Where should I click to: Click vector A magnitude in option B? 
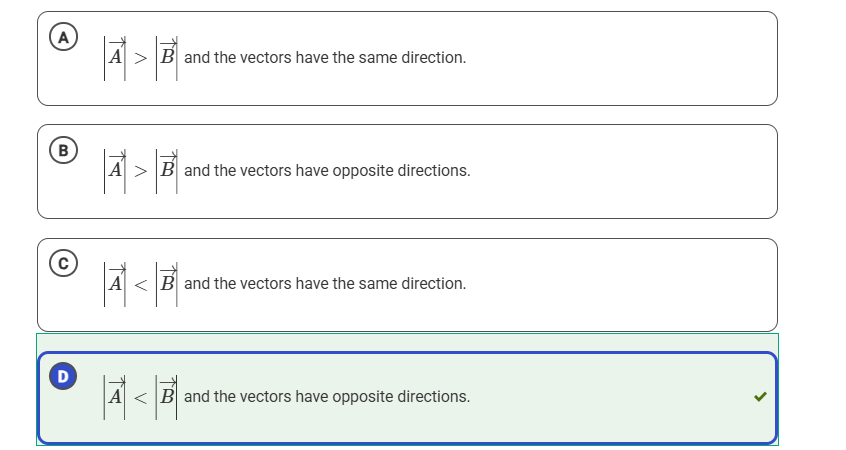point(115,171)
